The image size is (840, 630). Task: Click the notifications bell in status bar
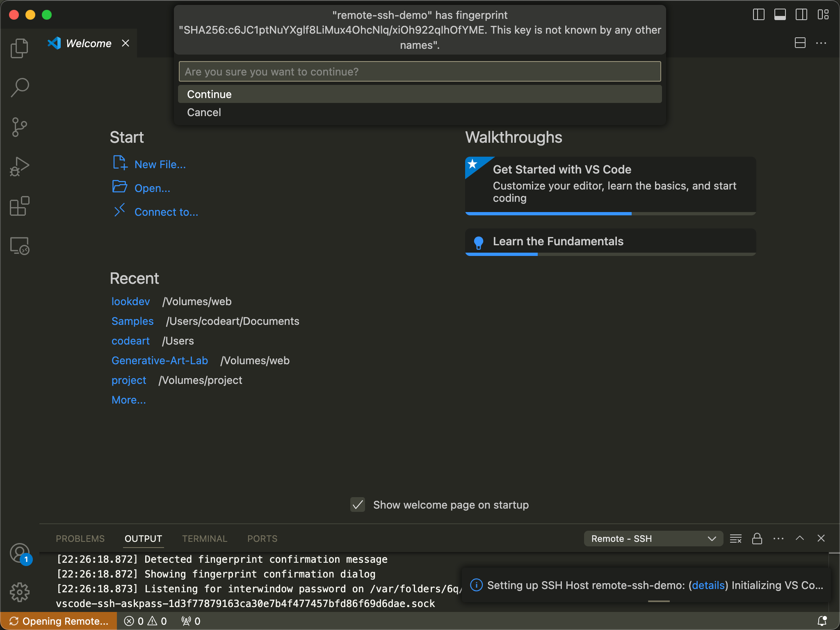[x=822, y=621]
